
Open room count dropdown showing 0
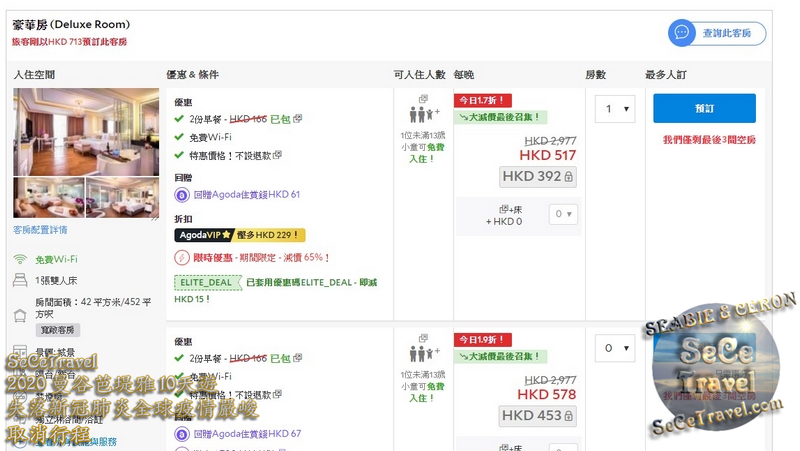pyautogui.click(x=615, y=348)
